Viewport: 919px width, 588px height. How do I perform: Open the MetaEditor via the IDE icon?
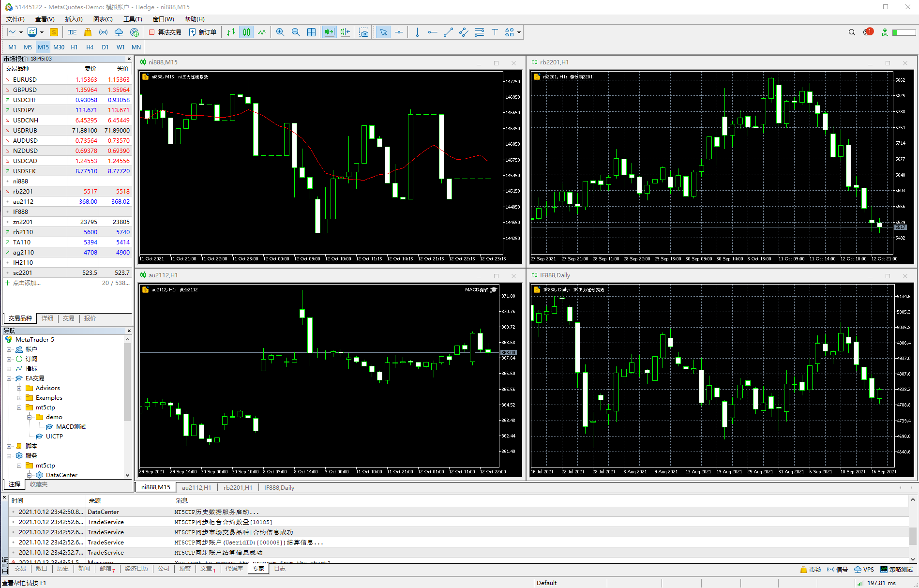coord(72,32)
